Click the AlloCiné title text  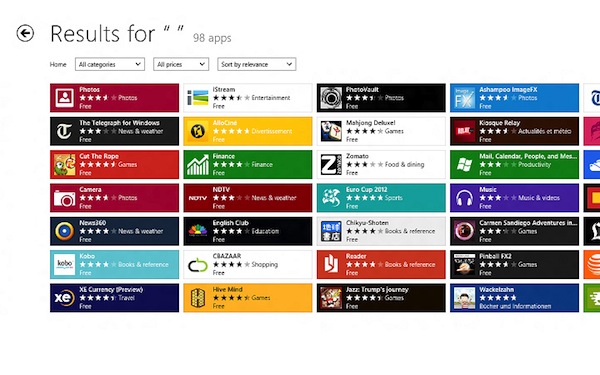pos(225,123)
